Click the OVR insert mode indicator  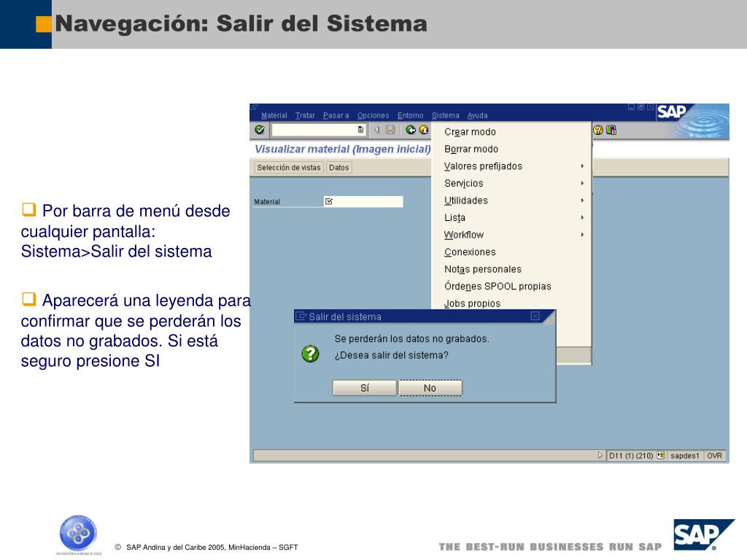click(714, 456)
